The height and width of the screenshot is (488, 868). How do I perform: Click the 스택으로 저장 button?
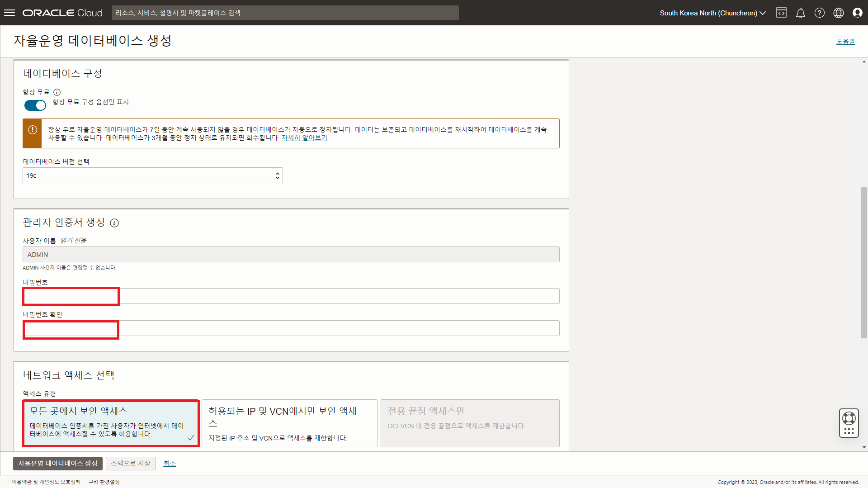tap(130, 464)
